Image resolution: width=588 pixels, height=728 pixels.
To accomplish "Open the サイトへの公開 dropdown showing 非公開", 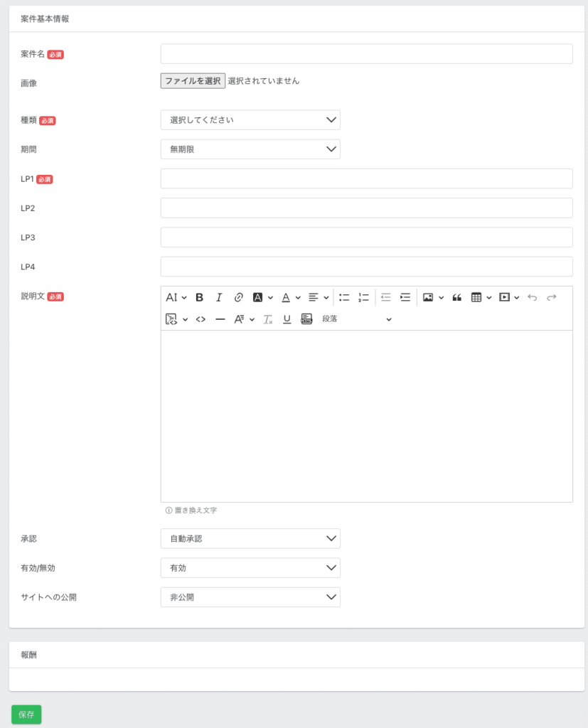I will [x=250, y=597].
